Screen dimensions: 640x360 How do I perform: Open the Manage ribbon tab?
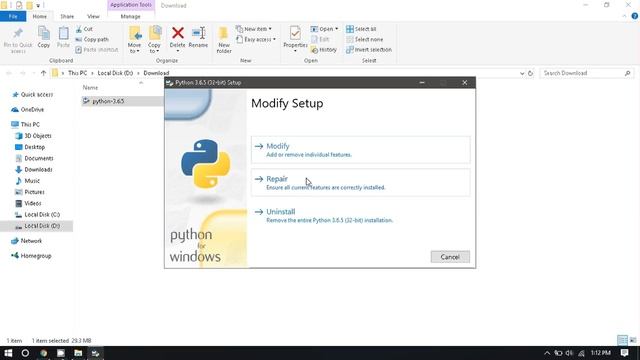(131, 16)
